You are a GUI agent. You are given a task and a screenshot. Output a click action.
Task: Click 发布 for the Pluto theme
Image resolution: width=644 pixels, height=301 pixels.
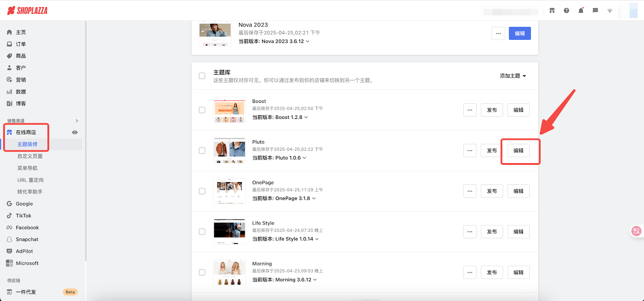[x=492, y=151]
